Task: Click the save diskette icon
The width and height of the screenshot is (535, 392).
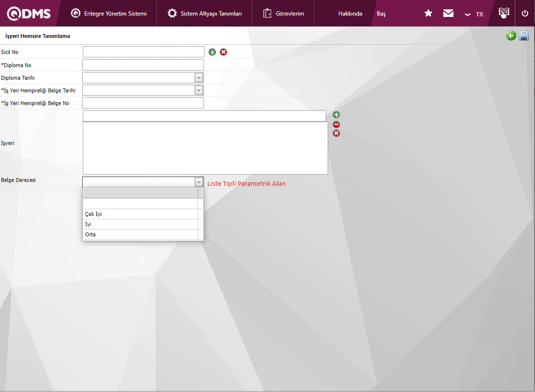Action: [x=524, y=36]
